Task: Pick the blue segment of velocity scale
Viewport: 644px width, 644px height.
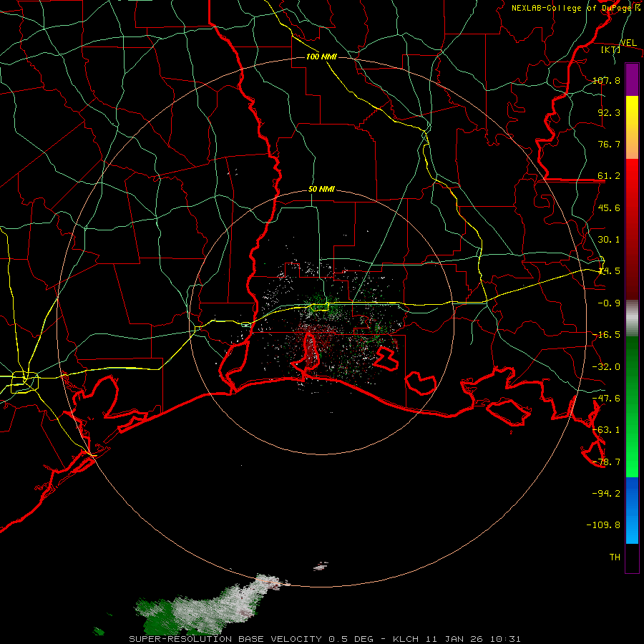Action: pyautogui.click(x=632, y=510)
